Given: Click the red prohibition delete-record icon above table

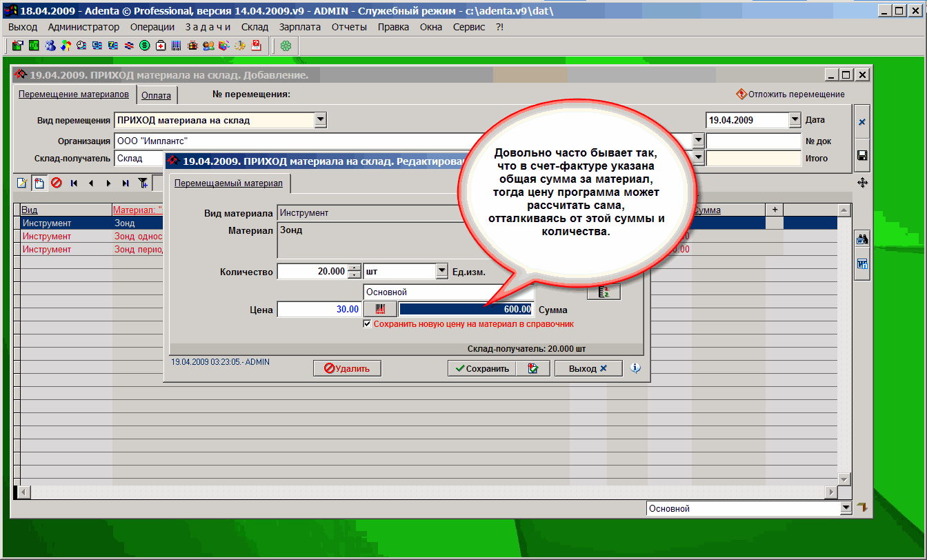Looking at the screenshot, I should pos(56,183).
